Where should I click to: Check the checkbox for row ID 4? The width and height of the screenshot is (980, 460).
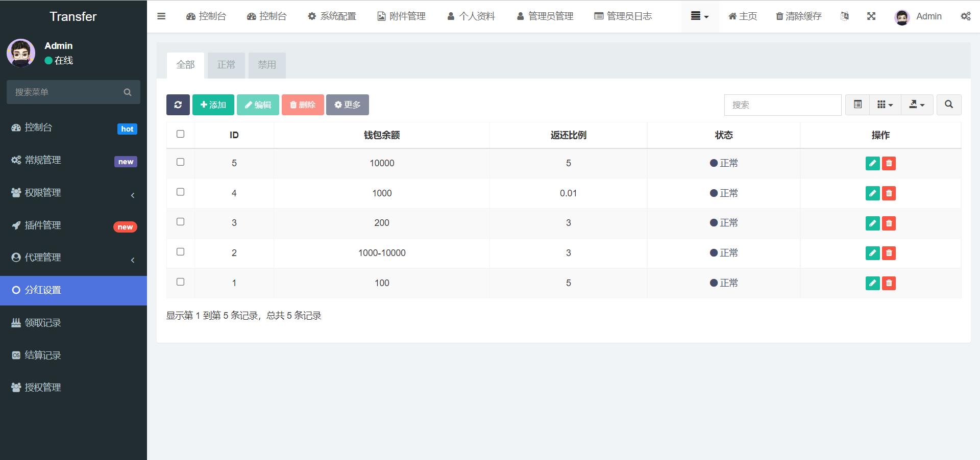[180, 192]
